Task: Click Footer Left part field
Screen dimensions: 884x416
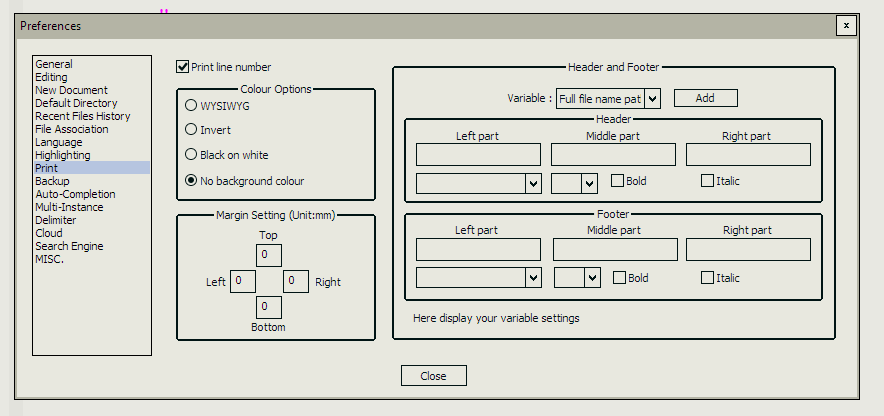Action: (478, 249)
